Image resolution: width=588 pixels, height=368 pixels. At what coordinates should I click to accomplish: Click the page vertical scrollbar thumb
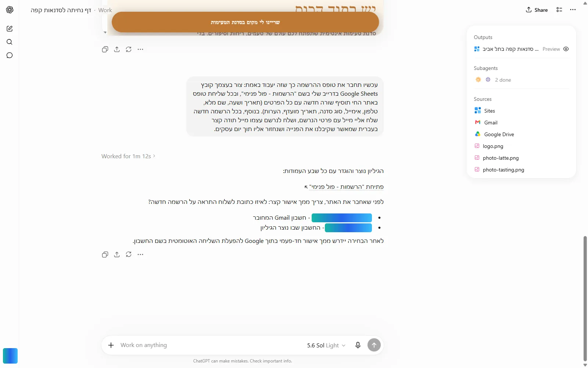pyautogui.click(x=585, y=299)
